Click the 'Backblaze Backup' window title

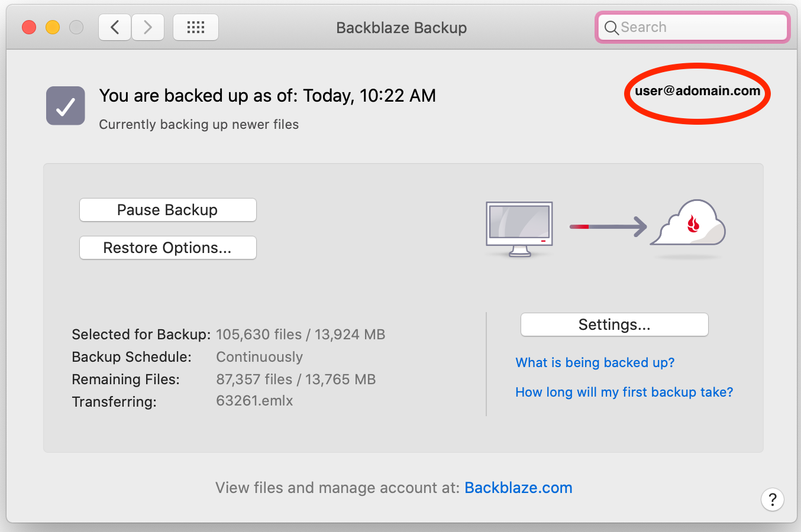(402, 28)
